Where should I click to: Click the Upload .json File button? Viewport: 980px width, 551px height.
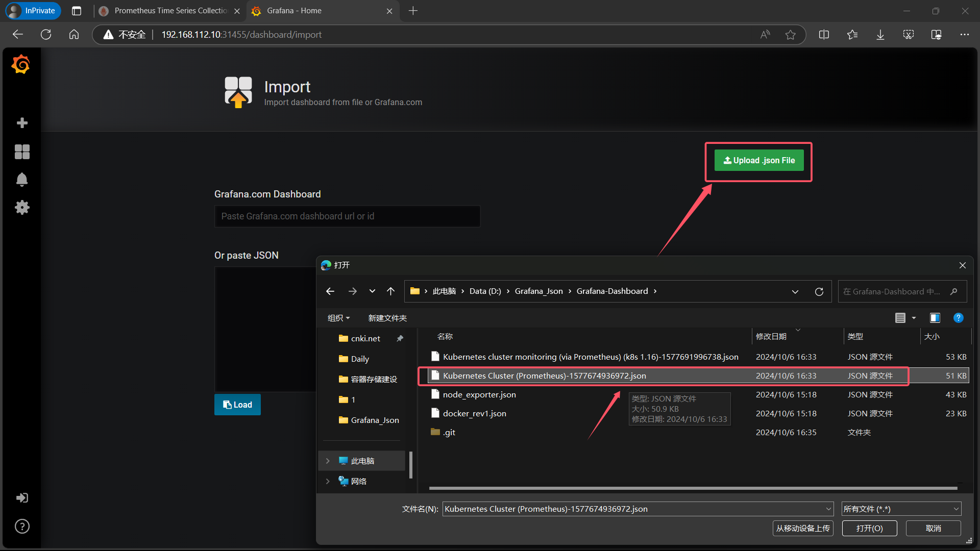[x=758, y=160]
